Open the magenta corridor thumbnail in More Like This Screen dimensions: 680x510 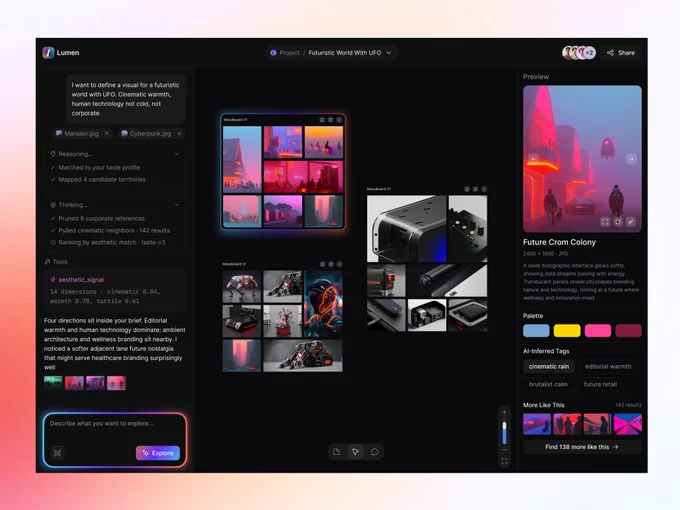628,424
